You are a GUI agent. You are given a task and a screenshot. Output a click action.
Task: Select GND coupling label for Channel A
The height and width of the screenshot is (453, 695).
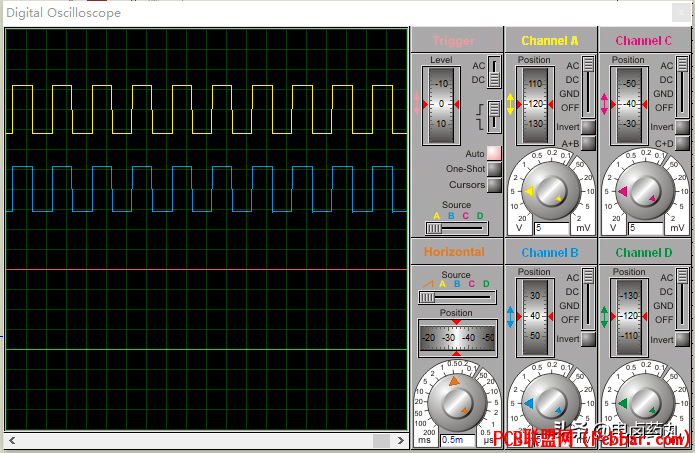[x=569, y=94]
